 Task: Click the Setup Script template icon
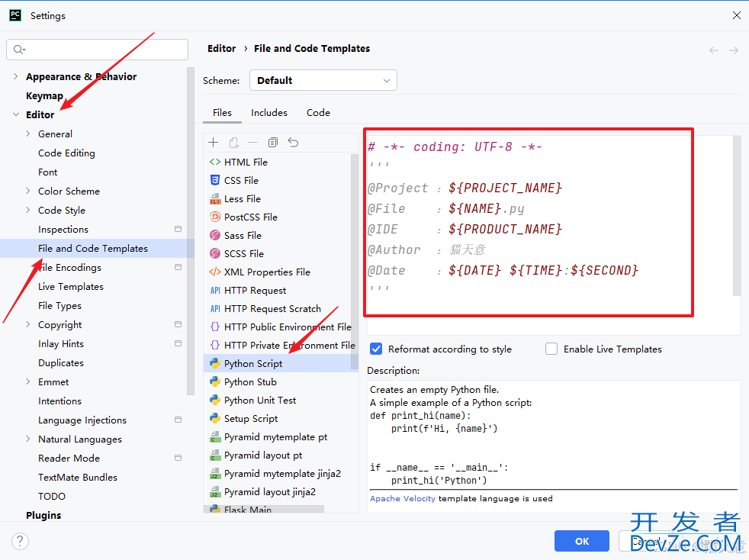click(x=215, y=419)
